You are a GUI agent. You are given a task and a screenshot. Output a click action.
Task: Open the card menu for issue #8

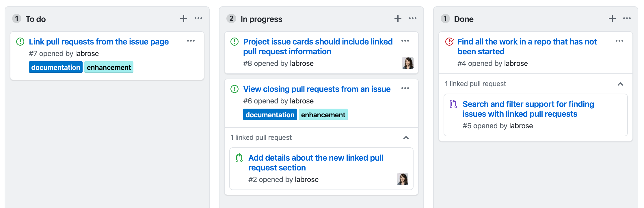(405, 41)
